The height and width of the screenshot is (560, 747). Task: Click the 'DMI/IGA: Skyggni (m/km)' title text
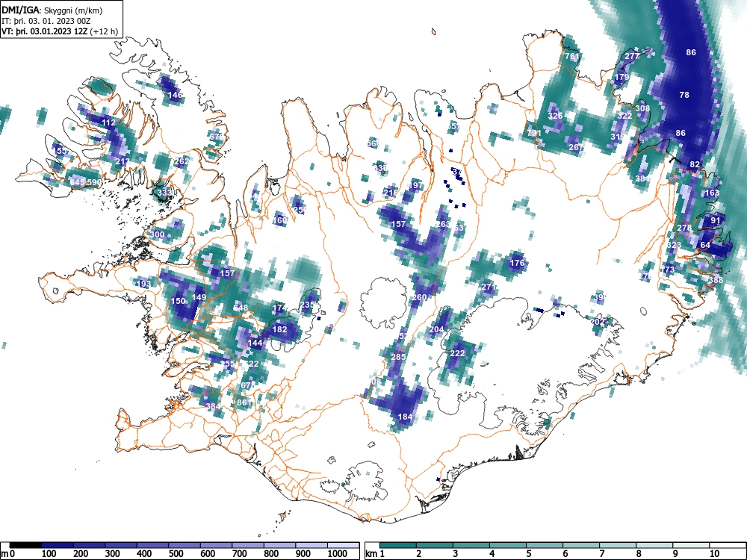tap(52, 10)
